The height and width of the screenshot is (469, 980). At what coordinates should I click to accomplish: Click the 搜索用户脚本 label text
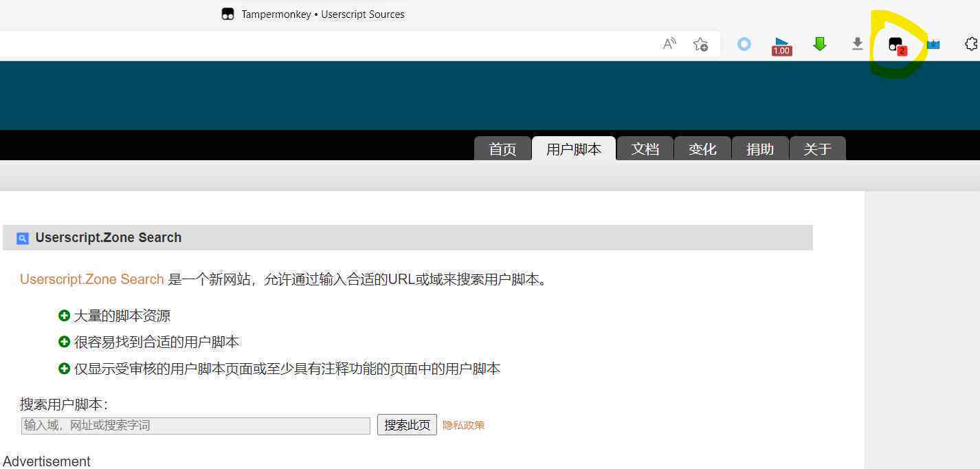pyautogui.click(x=64, y=404)
